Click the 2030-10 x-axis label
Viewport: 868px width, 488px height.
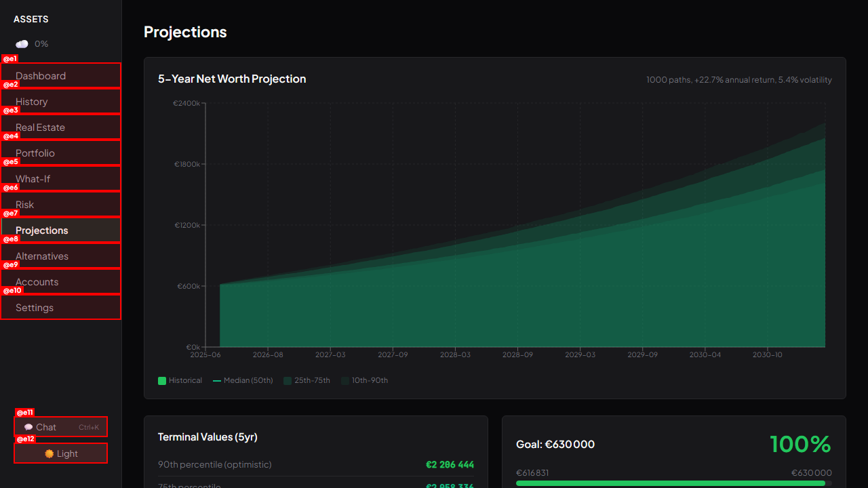(x=768, y=354)
